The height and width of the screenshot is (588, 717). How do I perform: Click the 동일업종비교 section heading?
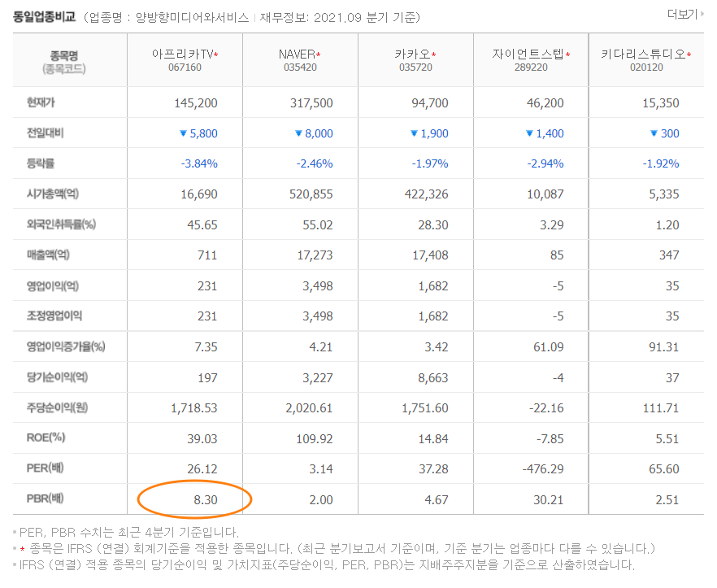[x=44, y=17]
